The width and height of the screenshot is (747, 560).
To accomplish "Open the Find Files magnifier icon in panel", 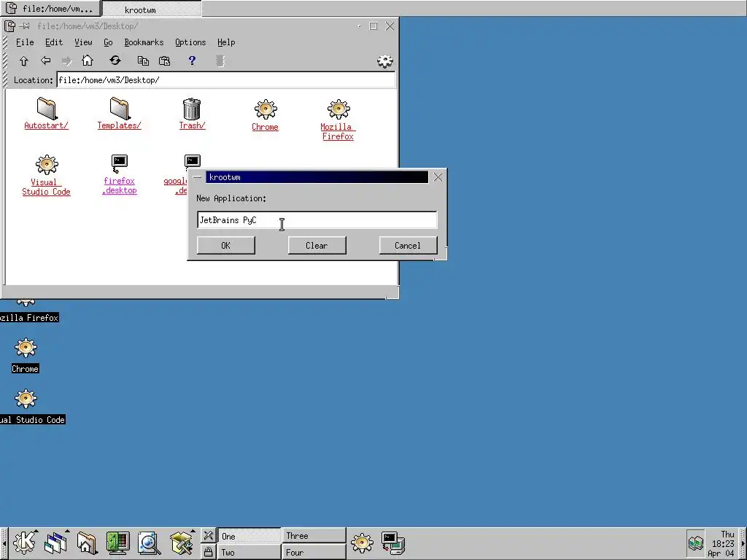I will [x=149, y=542].
